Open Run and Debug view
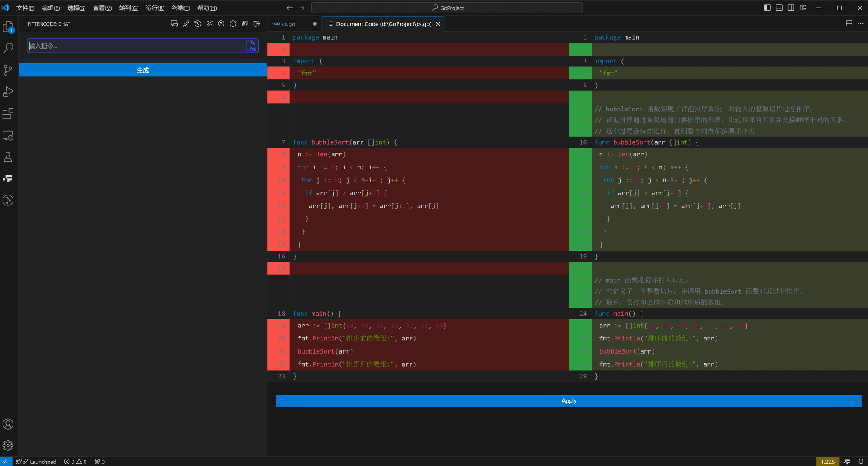868x466 pixels. 8,92
